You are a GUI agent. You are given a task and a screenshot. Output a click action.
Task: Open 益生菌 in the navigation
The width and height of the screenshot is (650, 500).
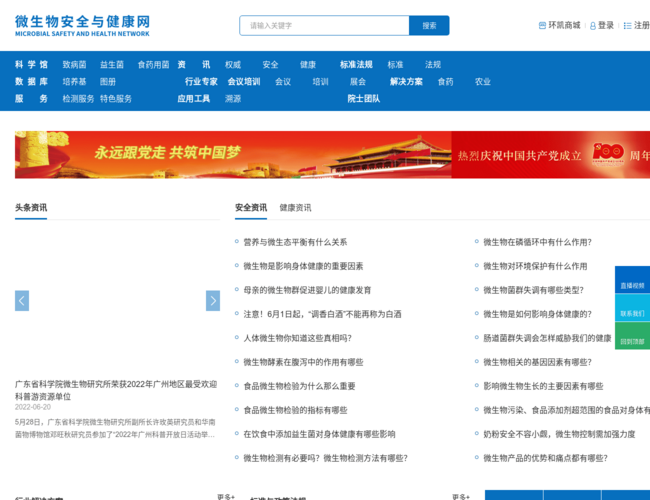[x=112, y=65]
